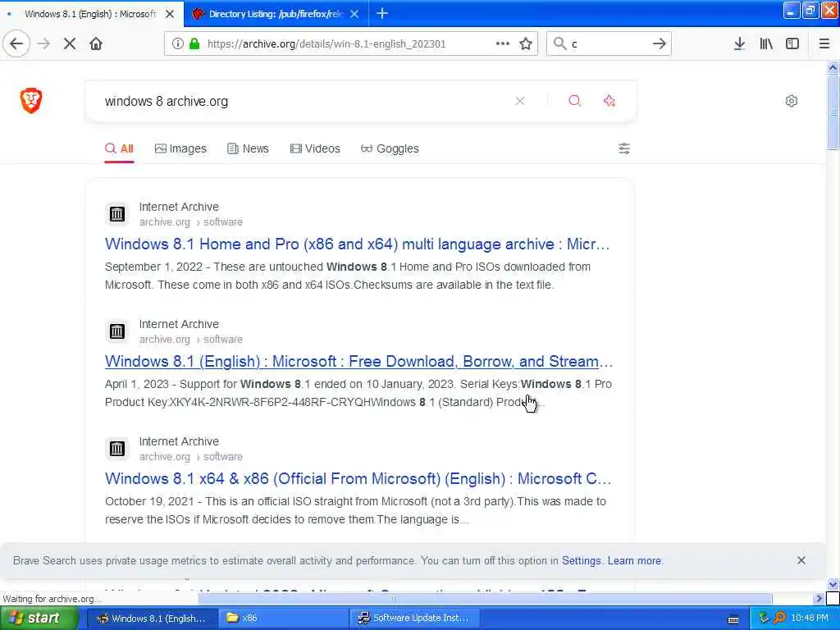This screenshot has height=630, width=840.
Task: Clear the Brave search query
Action: pyautogui.click(x=519, y=101)
